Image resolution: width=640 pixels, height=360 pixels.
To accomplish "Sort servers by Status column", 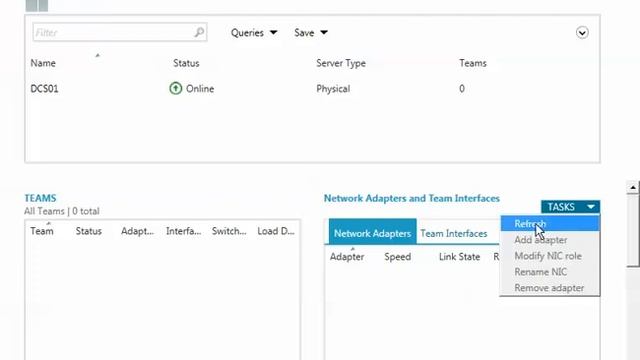I will click(186, 63).
